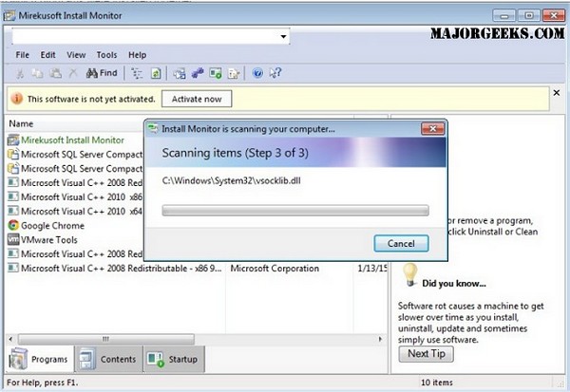Image resolution: width=570 pixels, height=392 pixels.
Task: Click the toolbar icon with green dot
Action: tap(216, 73)
